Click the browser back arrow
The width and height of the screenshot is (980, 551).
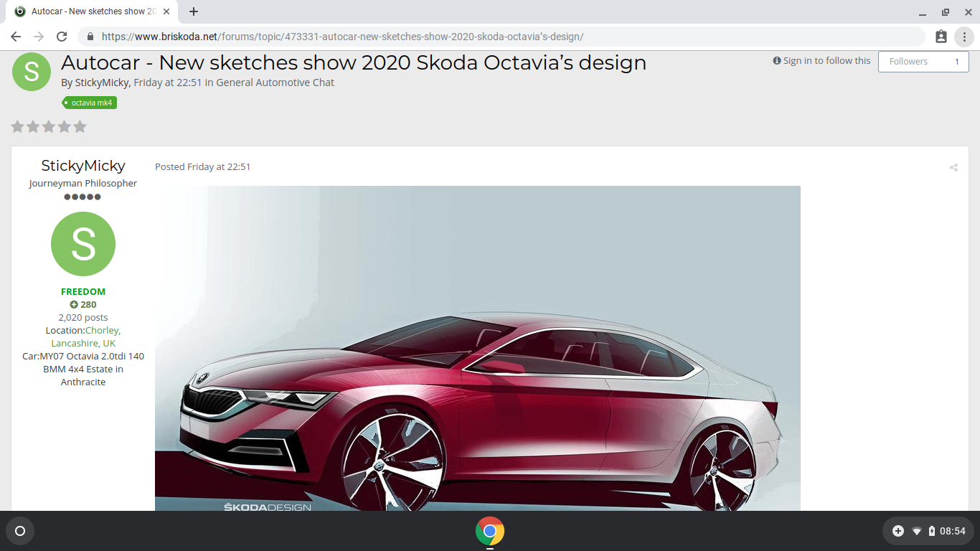[16, 37]
